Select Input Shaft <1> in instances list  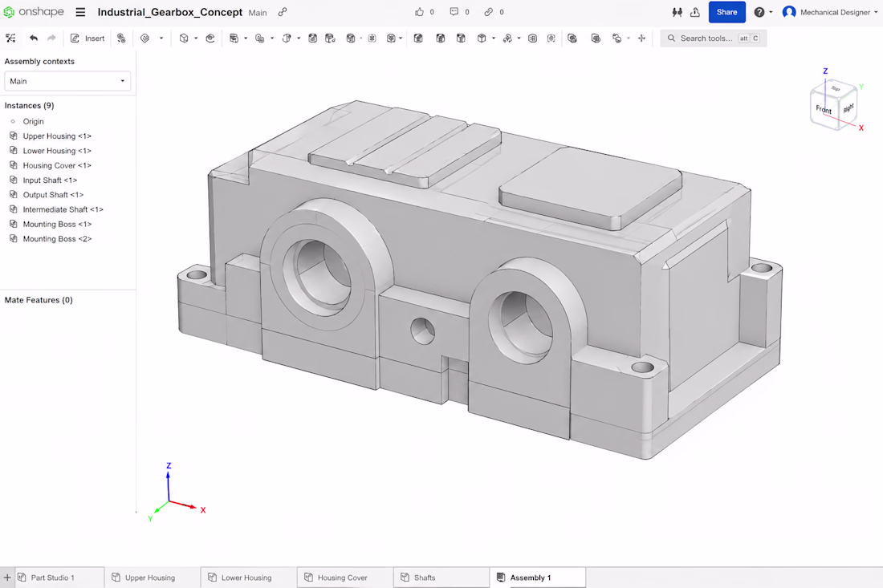50,180
